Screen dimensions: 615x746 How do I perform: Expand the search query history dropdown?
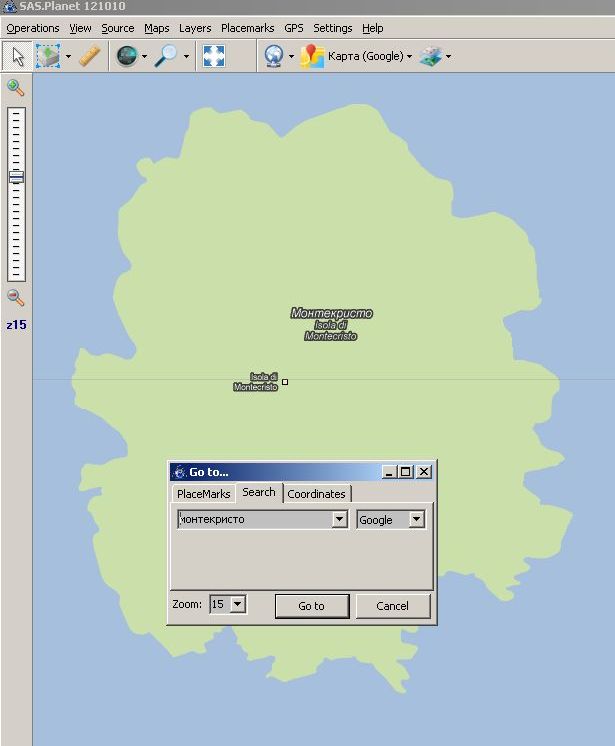[x=339, y=519]
